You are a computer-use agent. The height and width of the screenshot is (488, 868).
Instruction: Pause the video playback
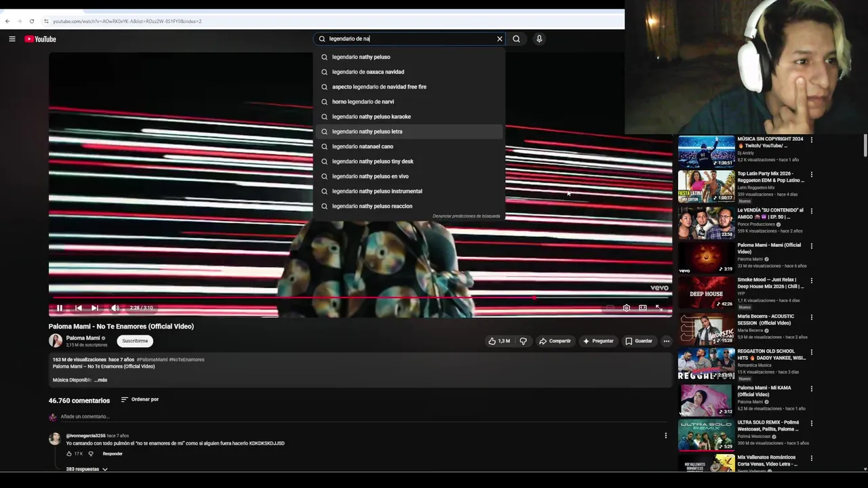[60, 308]
